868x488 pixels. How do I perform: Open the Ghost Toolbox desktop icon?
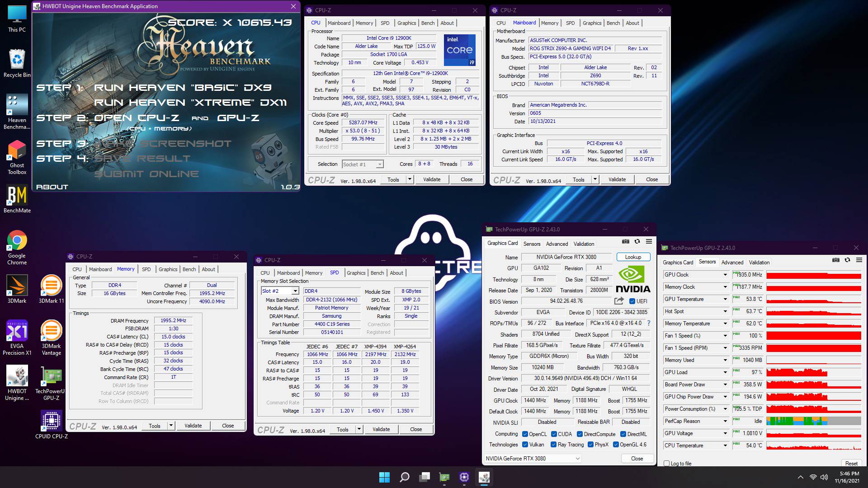(17, 157)
